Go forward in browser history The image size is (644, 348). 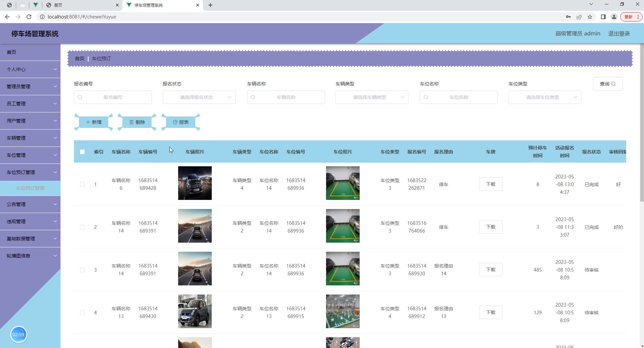pyautogui.click(x=18, y=17)
